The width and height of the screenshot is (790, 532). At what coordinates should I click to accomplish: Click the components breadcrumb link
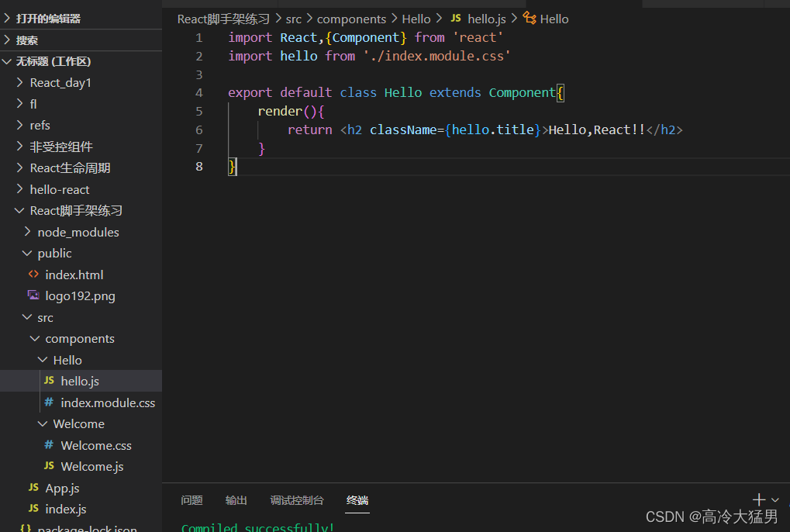tap(351, 18)
